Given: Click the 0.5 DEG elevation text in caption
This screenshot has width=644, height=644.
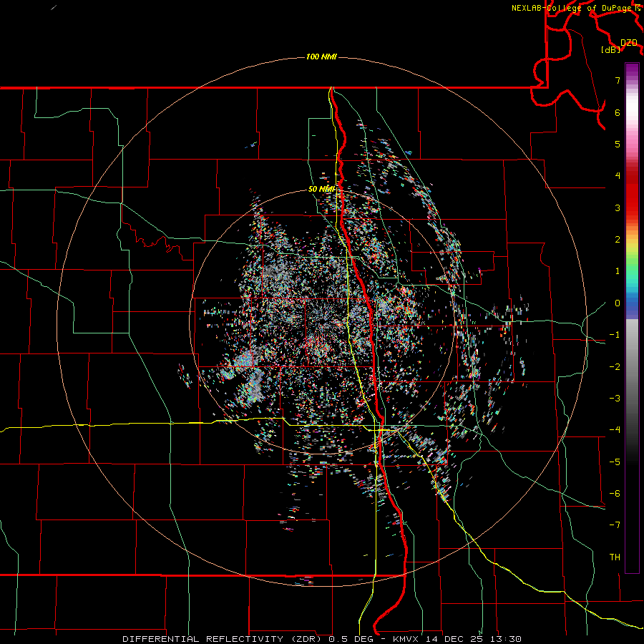Looking at the screenshot, I should click(351, 639).
